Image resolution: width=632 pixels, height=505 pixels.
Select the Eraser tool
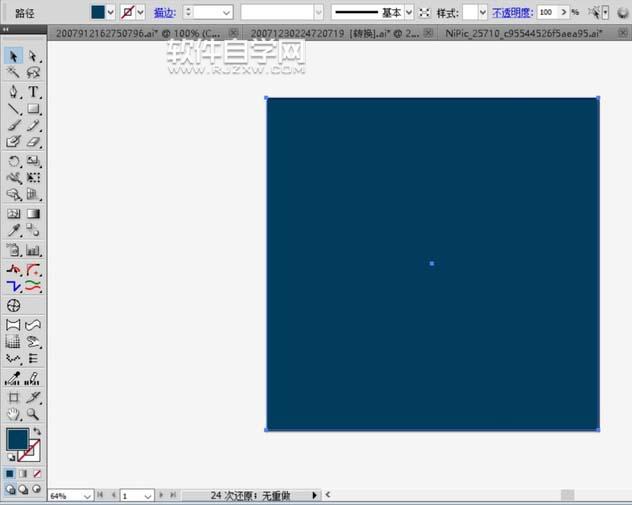coord(33,142)
